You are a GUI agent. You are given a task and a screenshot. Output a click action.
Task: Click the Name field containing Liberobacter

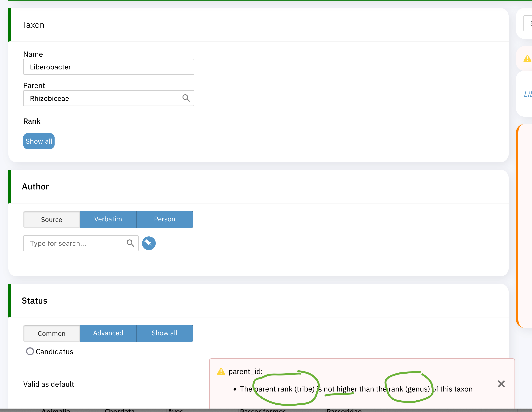click(x=109, y=67)
